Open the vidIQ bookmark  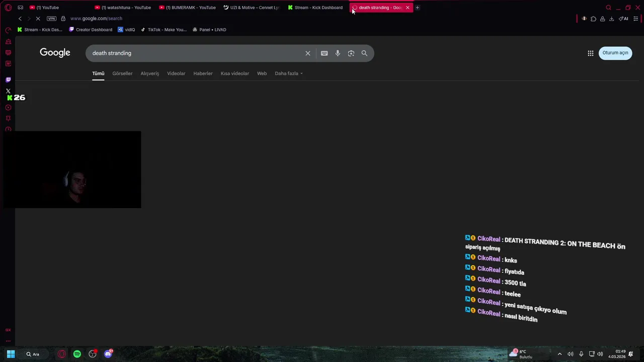126,30
